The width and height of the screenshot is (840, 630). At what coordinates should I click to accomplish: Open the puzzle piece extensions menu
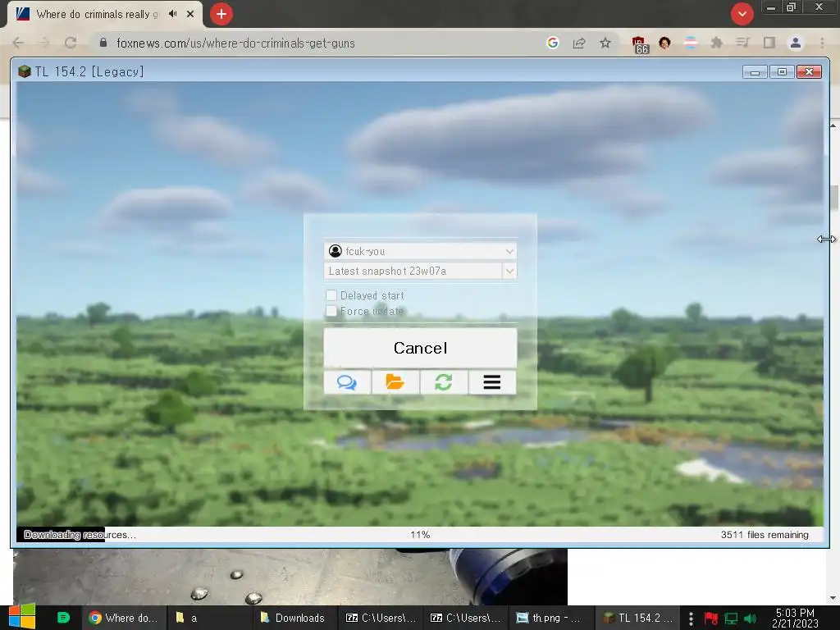coord(717,43)
